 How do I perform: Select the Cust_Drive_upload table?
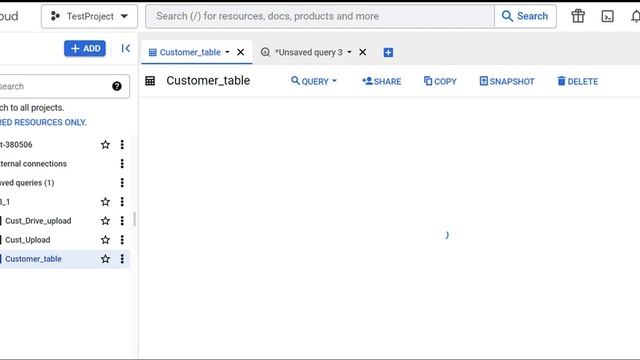point(38,221)
